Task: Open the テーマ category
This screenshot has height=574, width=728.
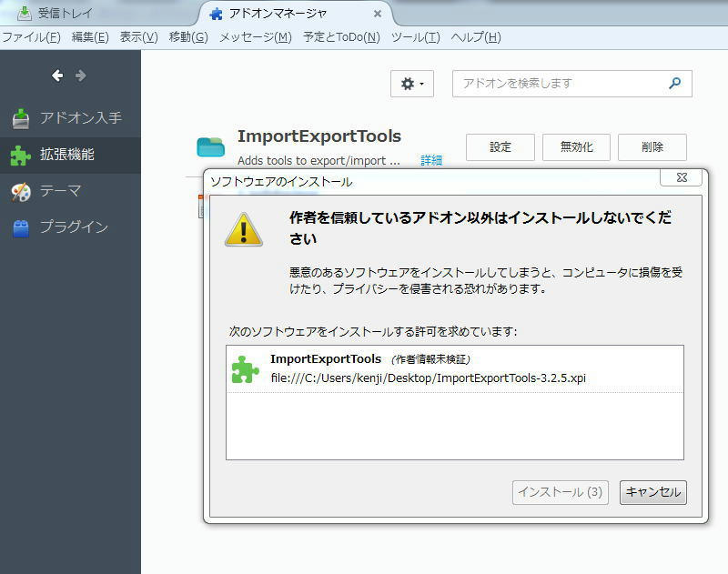Action: point(70,191)
